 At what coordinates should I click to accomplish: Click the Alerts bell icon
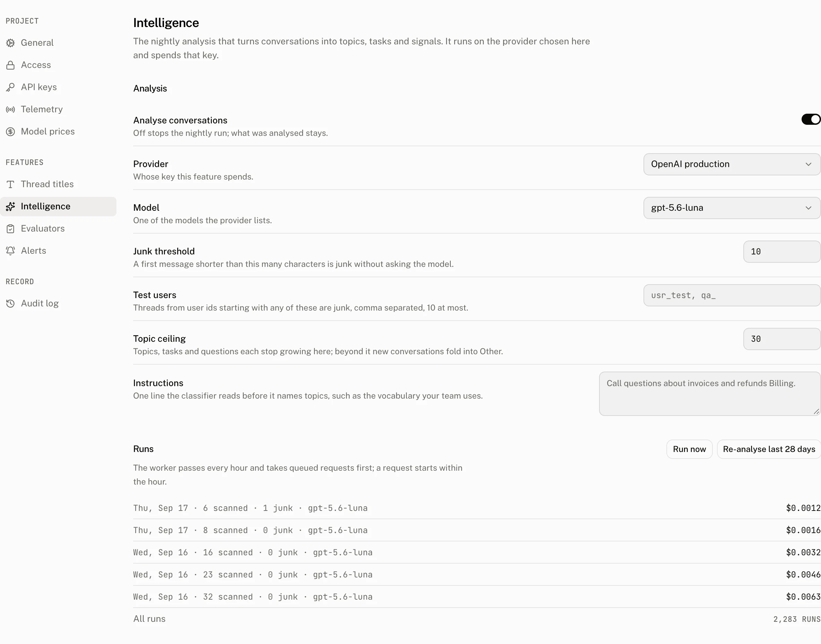pyautogui.click(x=10, y=251)
